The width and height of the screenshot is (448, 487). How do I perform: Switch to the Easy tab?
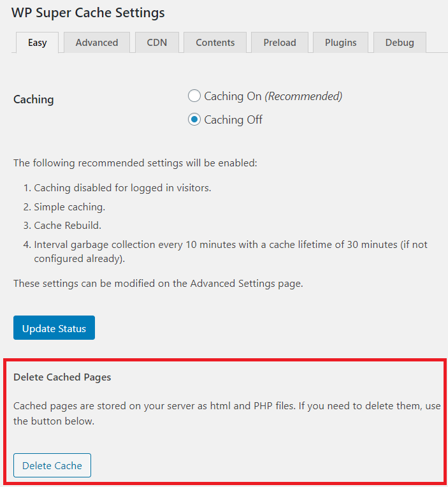click(37, 43)
